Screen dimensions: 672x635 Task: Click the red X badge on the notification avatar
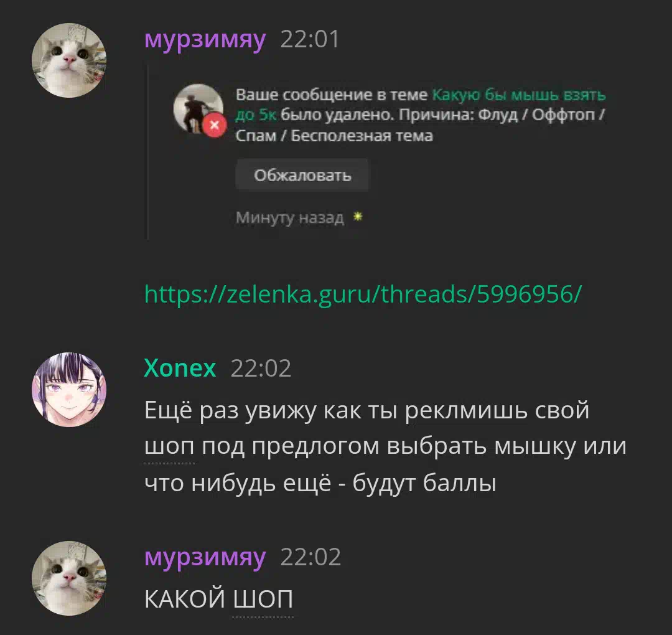pyautogui.click(x=215, y=125)
